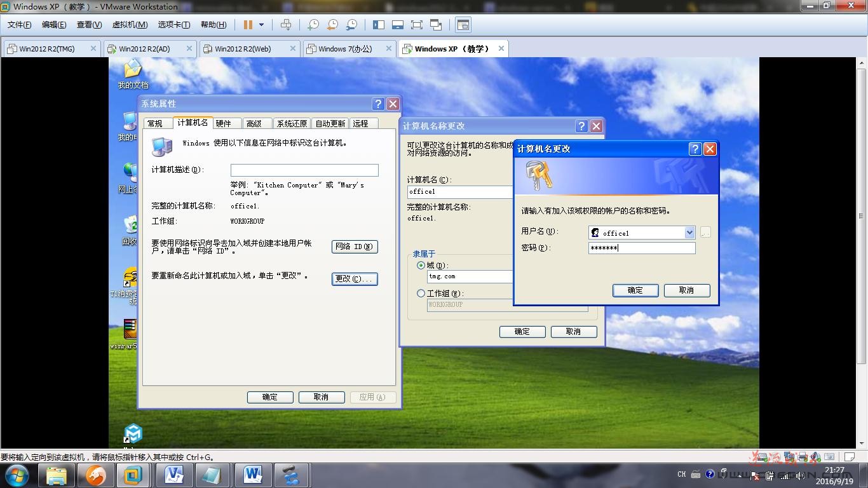868x488 pixels.
Task: Select the 域(D) radio button
Action: click(x=421, y=266)
